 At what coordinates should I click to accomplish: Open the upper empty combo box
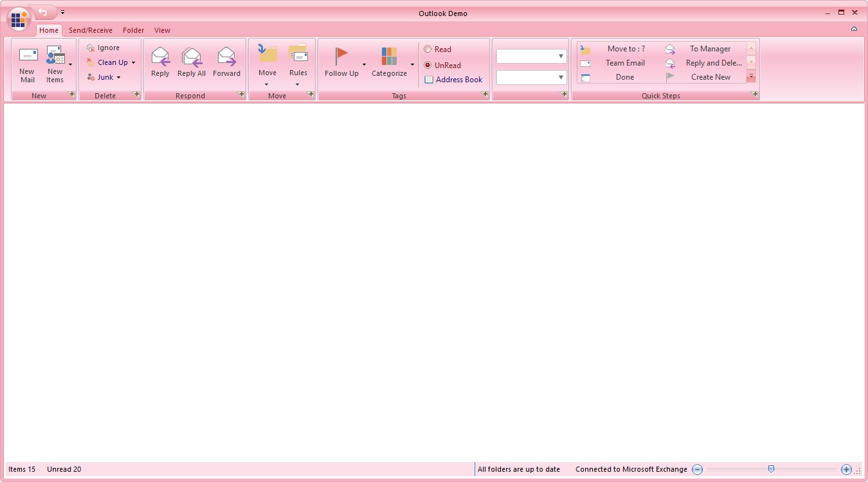531,57
